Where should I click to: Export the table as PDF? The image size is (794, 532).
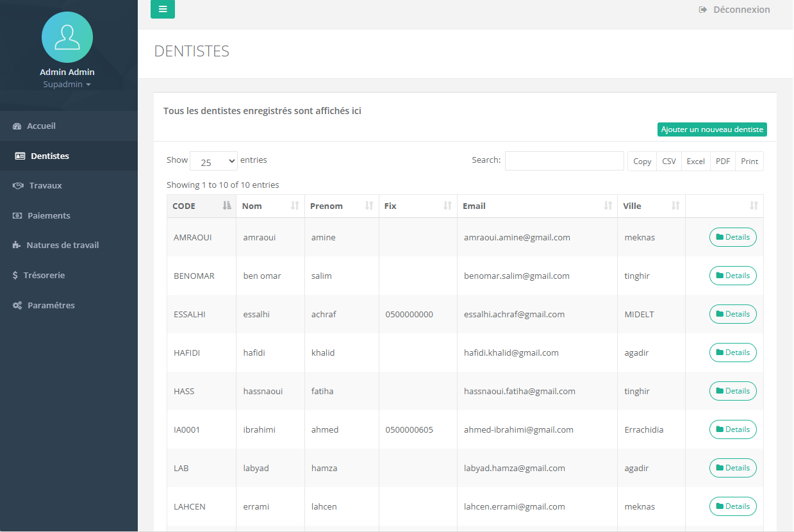coord(722,162)
